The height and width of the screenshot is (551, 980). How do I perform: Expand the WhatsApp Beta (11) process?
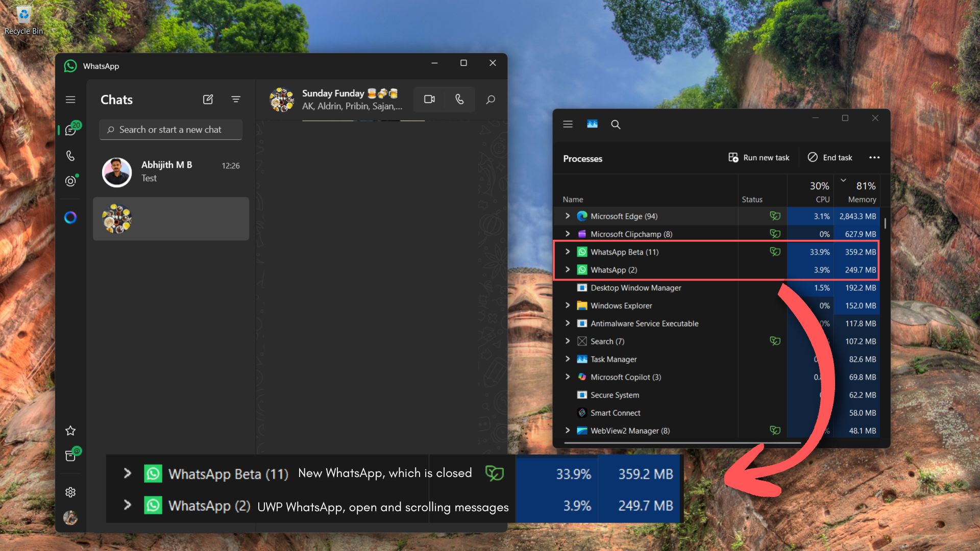tap(568, 252)
